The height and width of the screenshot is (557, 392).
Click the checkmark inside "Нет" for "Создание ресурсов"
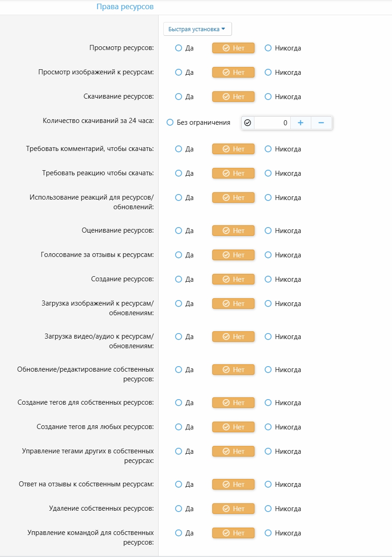[x=227, y=279]
